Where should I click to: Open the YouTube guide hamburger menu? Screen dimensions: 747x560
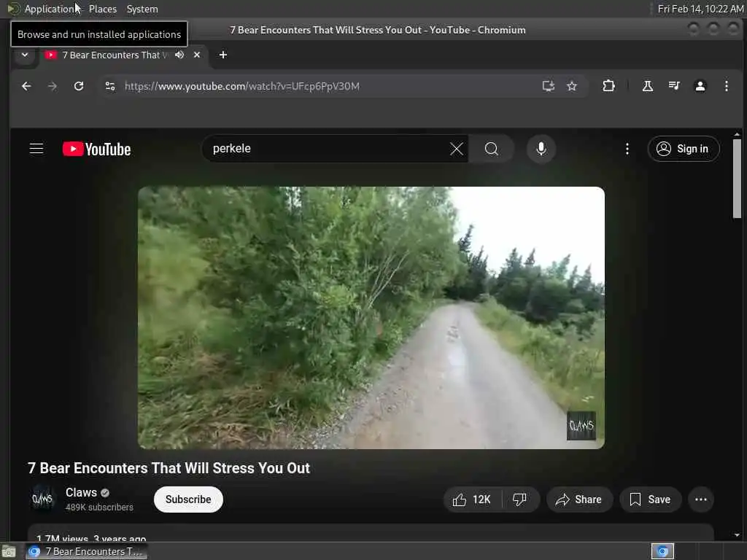[36, 149]
